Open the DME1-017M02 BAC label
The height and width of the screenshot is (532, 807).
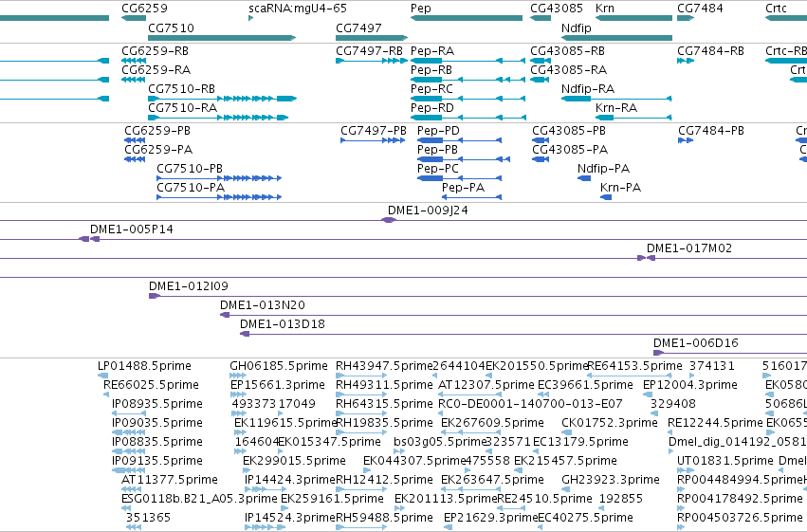pos(689,248)
